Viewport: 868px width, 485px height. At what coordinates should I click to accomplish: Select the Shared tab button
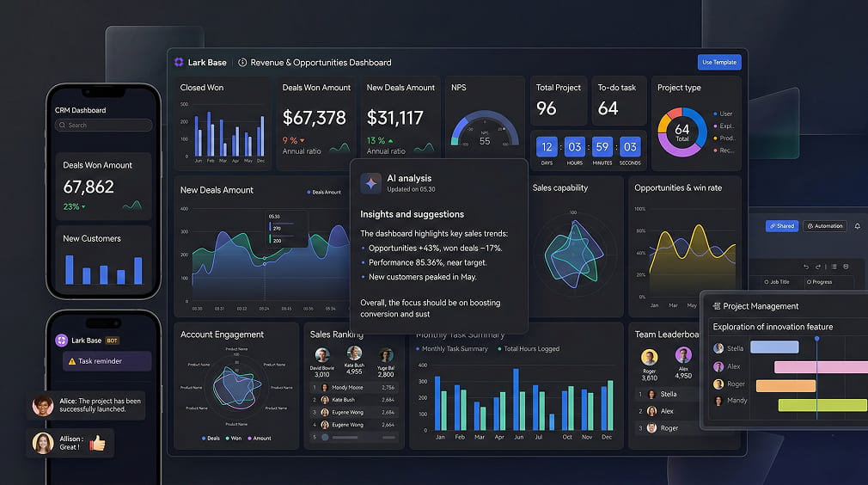click(781, 226)
